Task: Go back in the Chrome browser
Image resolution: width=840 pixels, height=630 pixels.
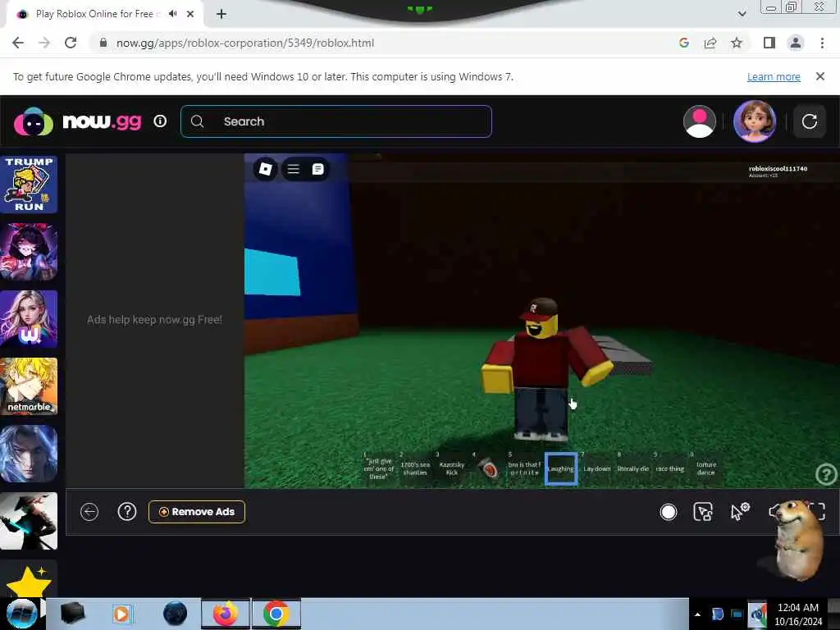Action: pos(18,43)
